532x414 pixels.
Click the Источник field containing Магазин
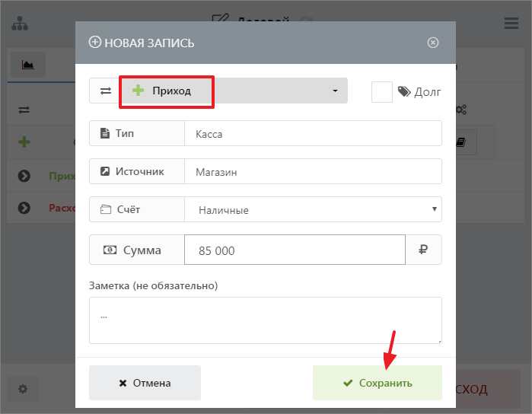(x=312, y=172)
